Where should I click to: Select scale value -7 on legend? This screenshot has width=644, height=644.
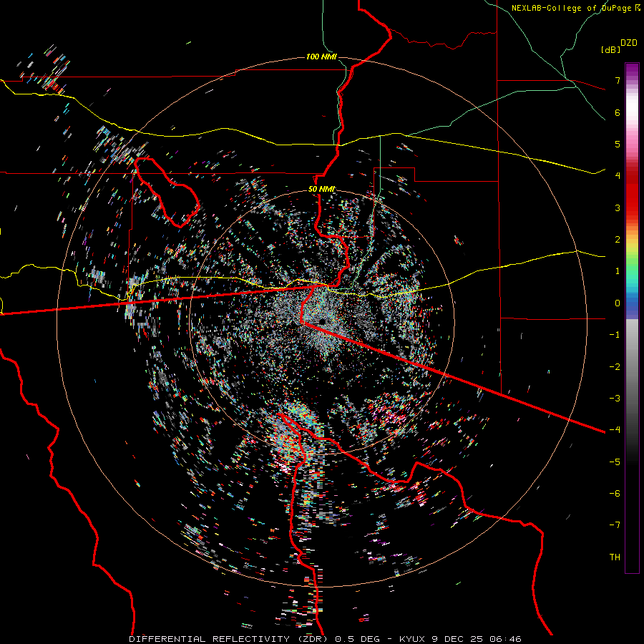pos(615,525)
